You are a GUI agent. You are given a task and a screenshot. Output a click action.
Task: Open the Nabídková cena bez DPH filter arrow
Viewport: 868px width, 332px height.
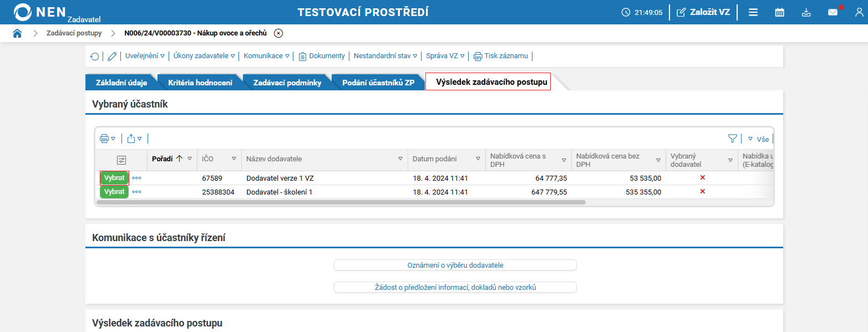[658, 160]
